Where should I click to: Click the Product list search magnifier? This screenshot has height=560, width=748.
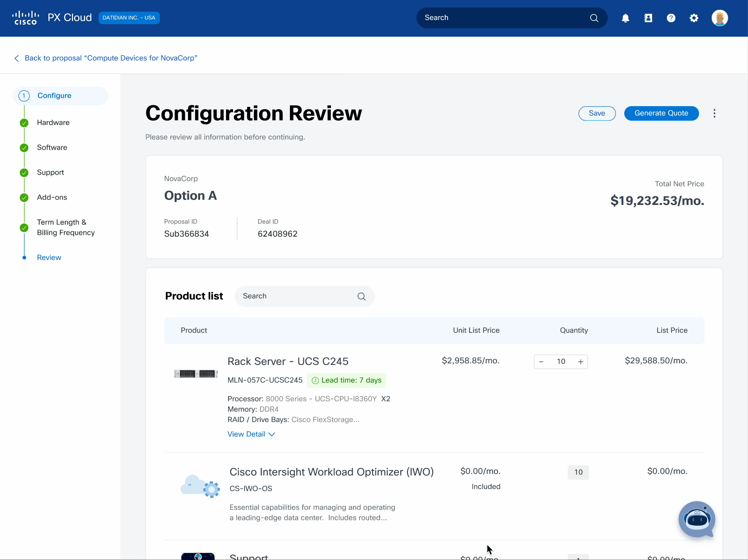point(361,296)
